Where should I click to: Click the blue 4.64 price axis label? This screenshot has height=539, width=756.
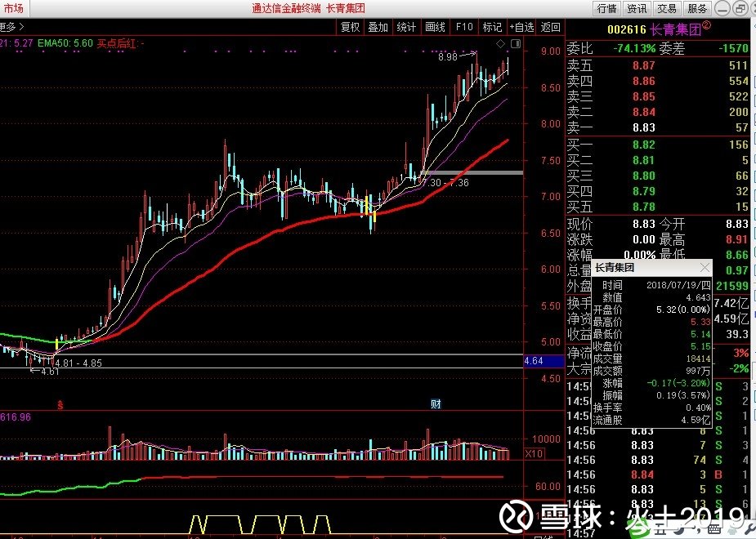(x=534, y=360)
